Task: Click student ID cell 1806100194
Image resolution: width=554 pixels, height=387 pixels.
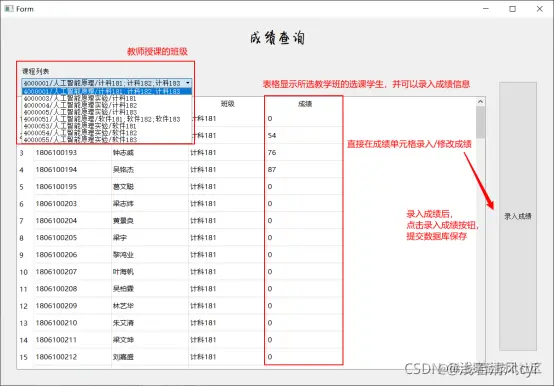Action: pyautogui.click(x=72, y=169)
